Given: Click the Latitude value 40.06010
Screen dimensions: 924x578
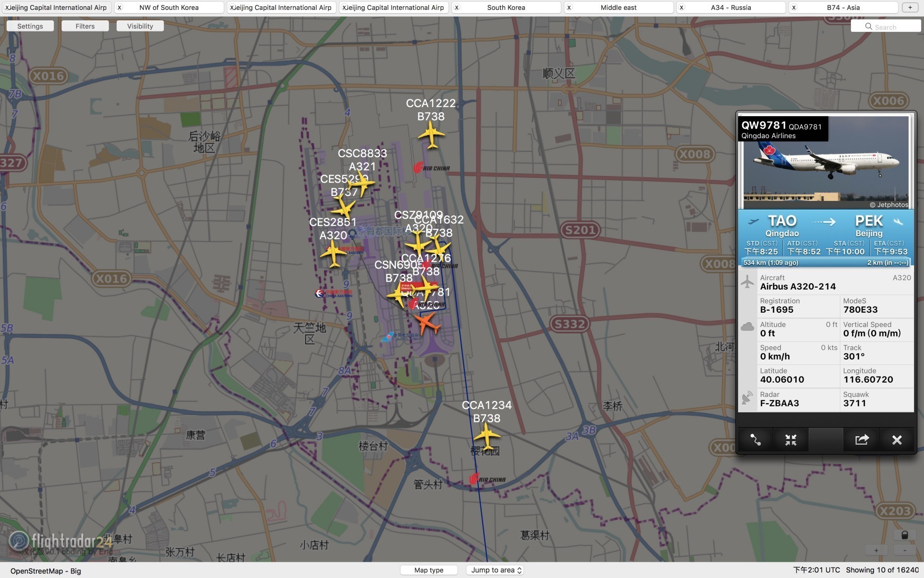Looking at the screenshot, I should [x=782, y=380].
